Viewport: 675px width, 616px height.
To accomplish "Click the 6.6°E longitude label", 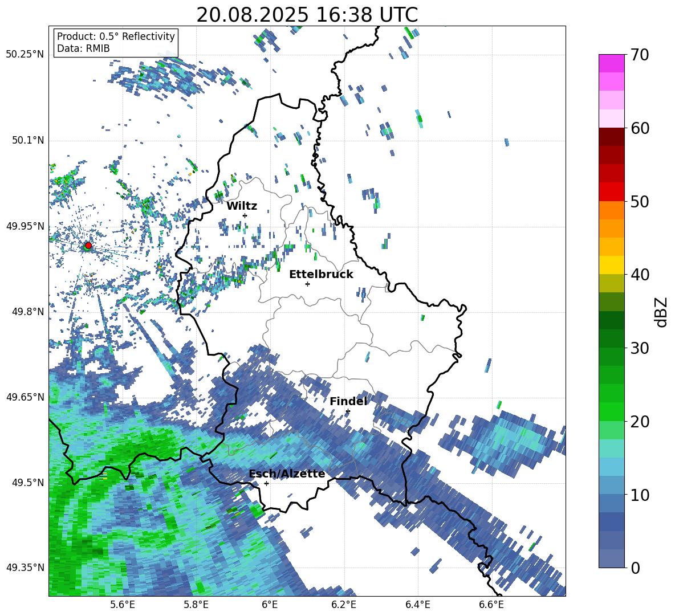I will (491, 605).
